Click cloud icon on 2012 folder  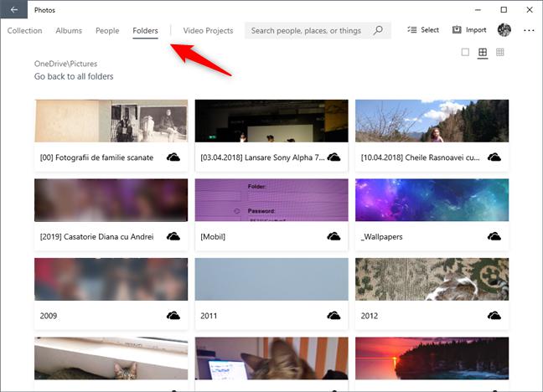tap(494, 316)
